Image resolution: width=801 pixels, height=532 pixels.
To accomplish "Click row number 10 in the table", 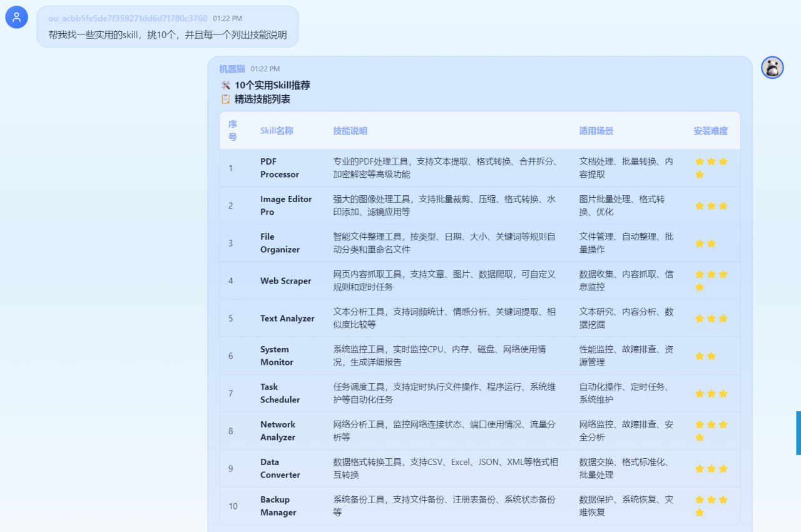I will click(233, 506).
